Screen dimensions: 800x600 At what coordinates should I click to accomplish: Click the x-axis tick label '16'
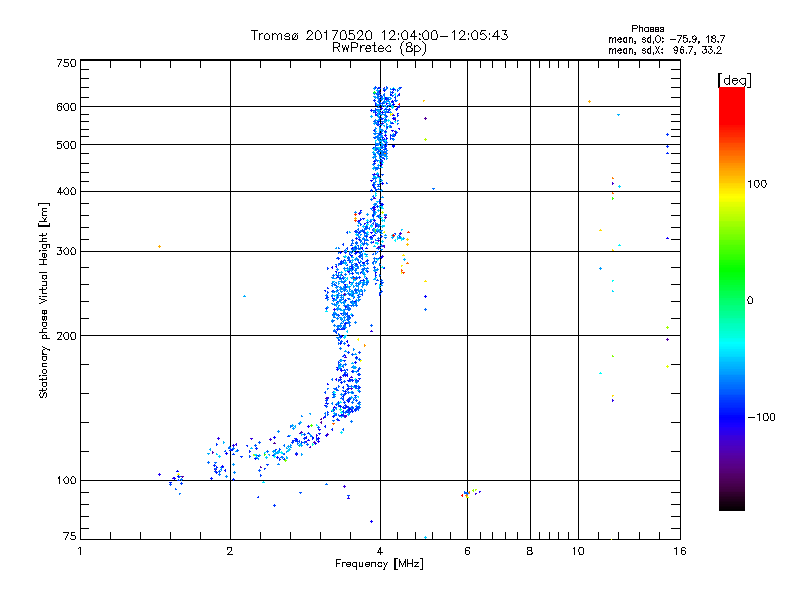pyautogui.click(x=680, y=551)
